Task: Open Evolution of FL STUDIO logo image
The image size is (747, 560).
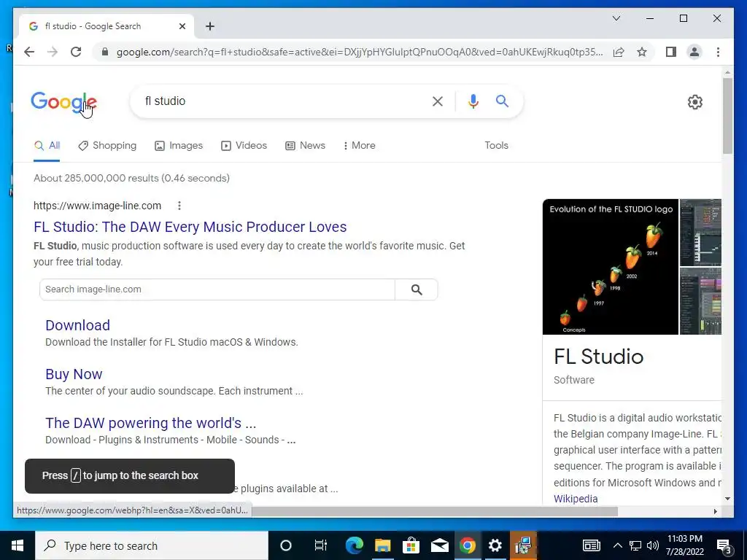Action: point(611,267)
